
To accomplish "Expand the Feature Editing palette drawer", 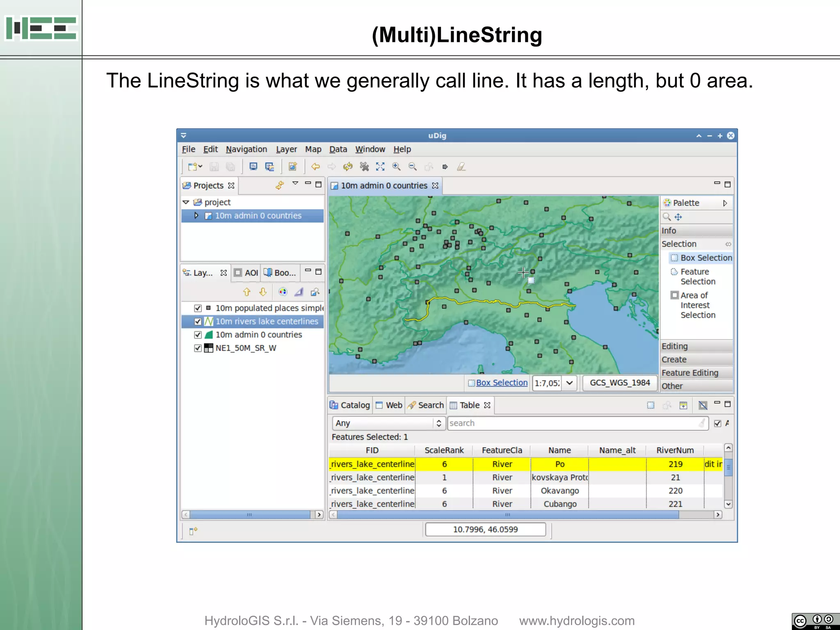I will point(696,372).
